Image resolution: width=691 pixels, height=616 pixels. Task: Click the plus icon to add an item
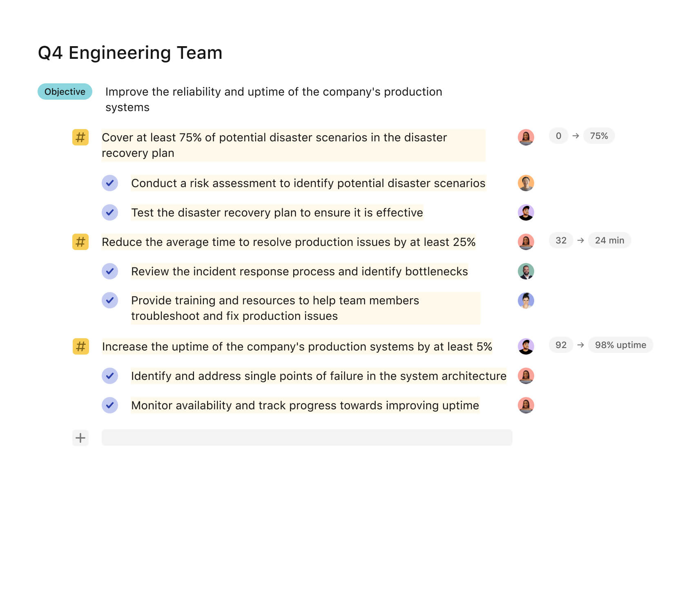(x=80, y=438)
